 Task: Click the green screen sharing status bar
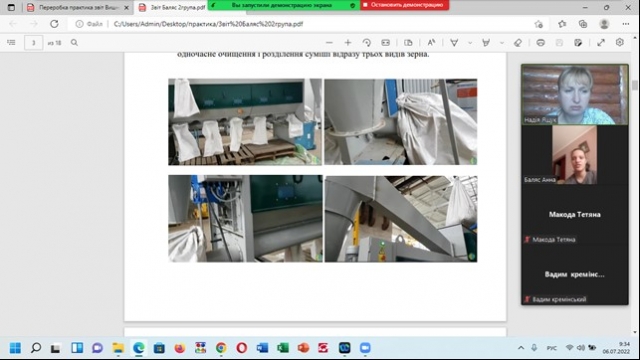click(x=284, y=5)
